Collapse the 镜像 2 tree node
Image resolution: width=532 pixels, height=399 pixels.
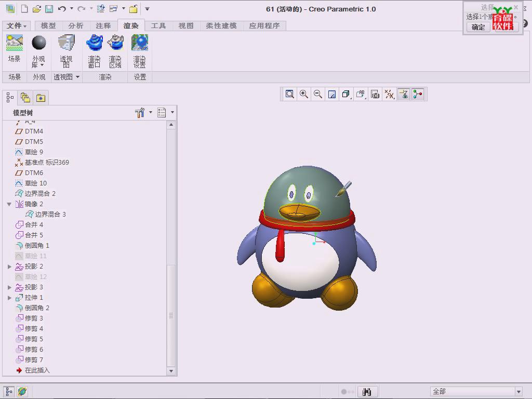coord(9,204)
